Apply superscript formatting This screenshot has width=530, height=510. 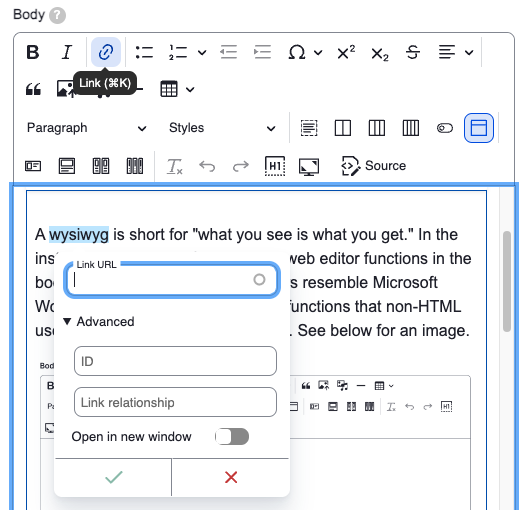346,52
